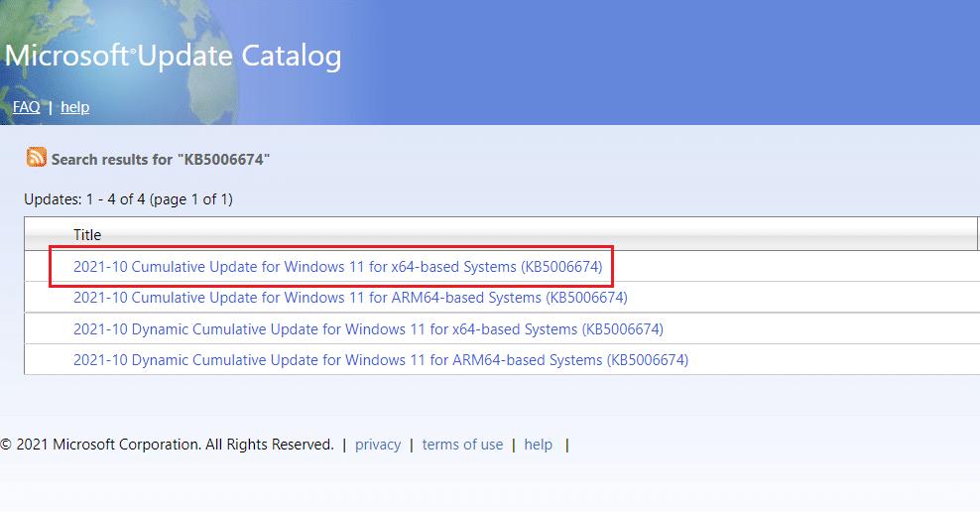Open the help link next to FAQ

pyautogui.click(x=75, y=107)
